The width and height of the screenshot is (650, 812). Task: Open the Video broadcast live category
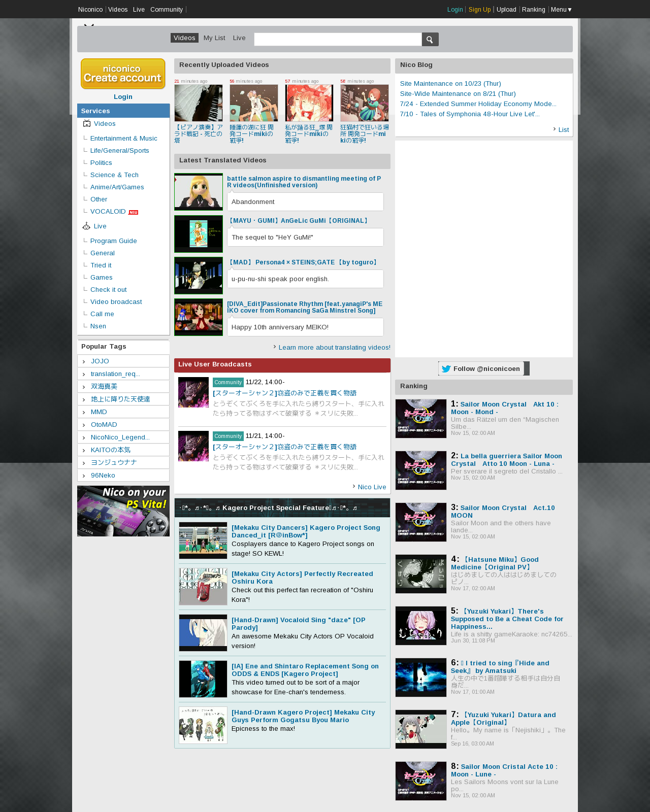click(x=116, y=302)
